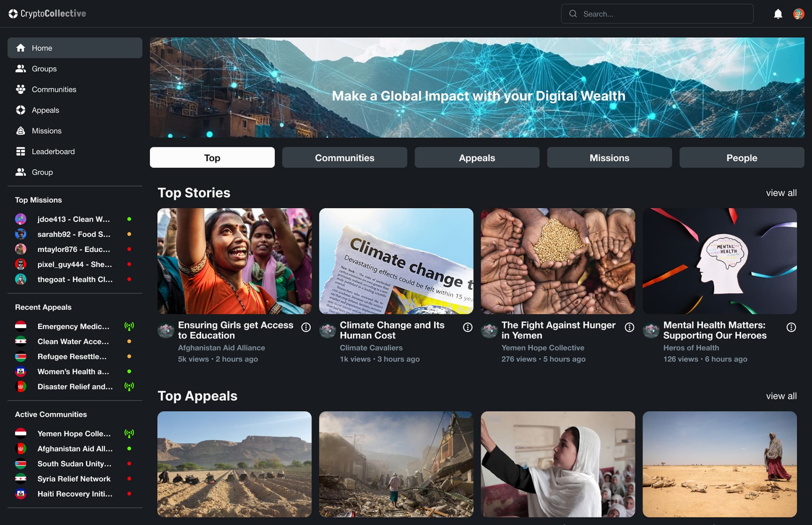Open Missions in sidebar navigation

click(47, 131)
